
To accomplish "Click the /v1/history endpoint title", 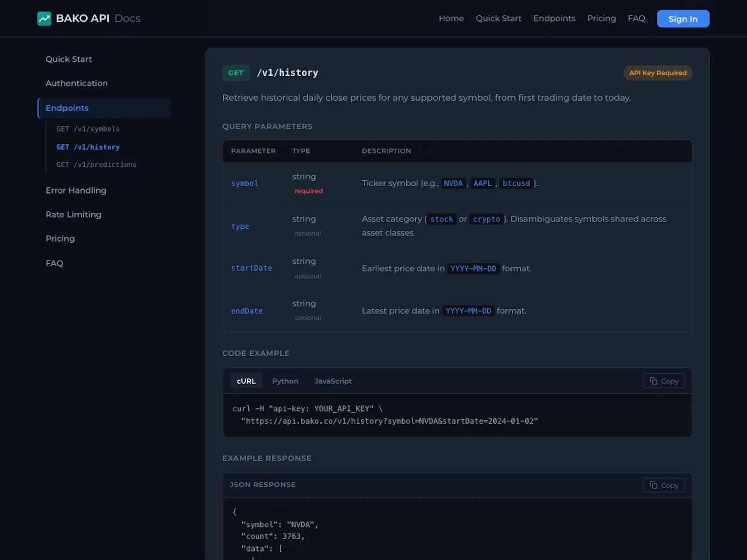I will [288, 73].
